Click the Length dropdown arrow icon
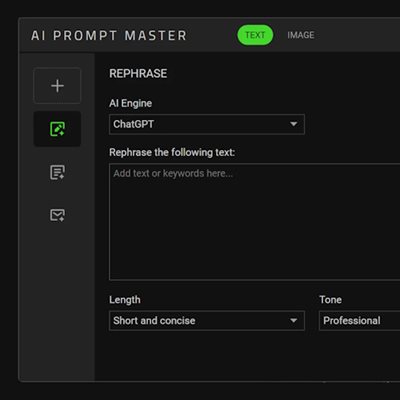Screen dimensions: 400x400 pos(293,321)
